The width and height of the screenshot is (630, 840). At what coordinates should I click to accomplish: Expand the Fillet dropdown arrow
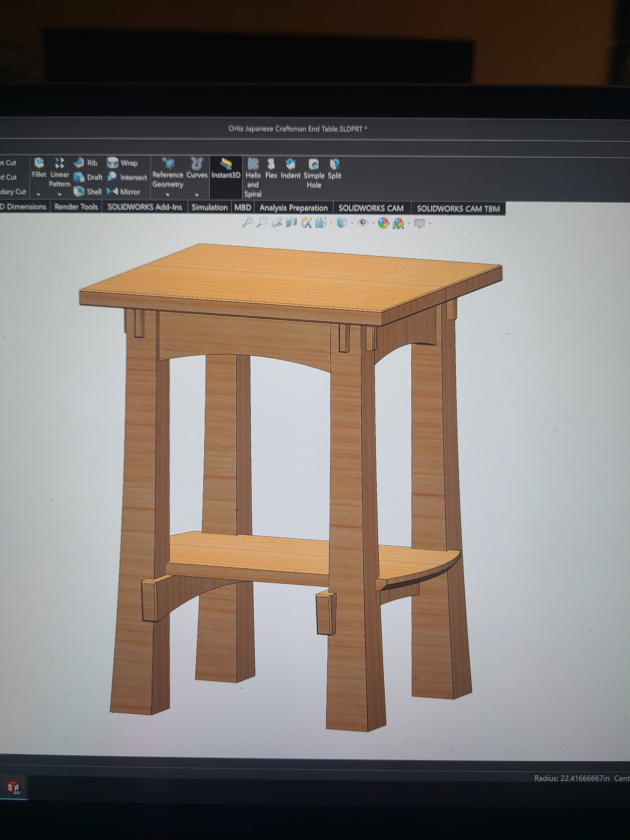[x=38, y=194]
